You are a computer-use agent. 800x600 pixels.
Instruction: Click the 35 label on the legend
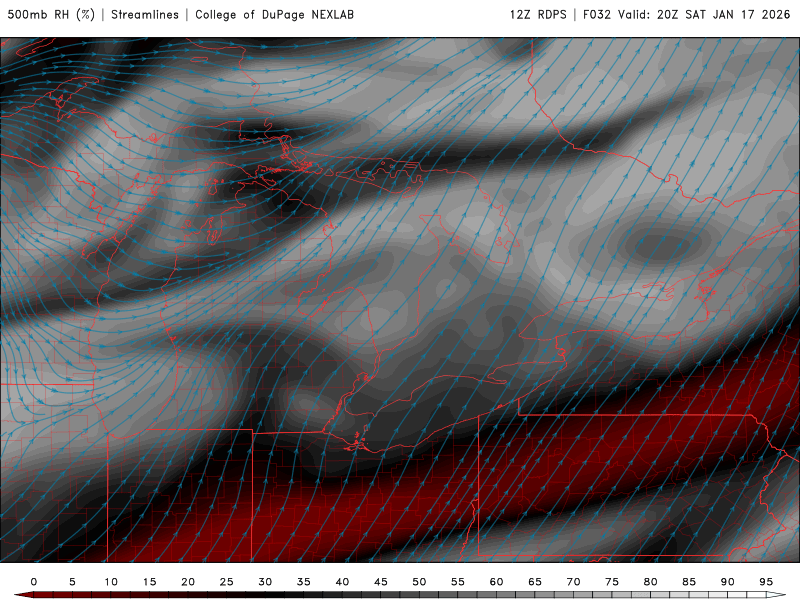coord(304,582)
